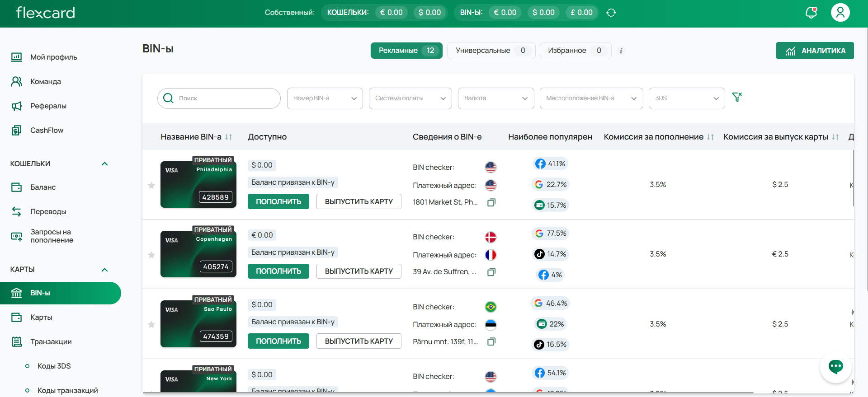
Task: Refresh balances with the sync icon
Action: pyautogui.click(x=611, y=13)
